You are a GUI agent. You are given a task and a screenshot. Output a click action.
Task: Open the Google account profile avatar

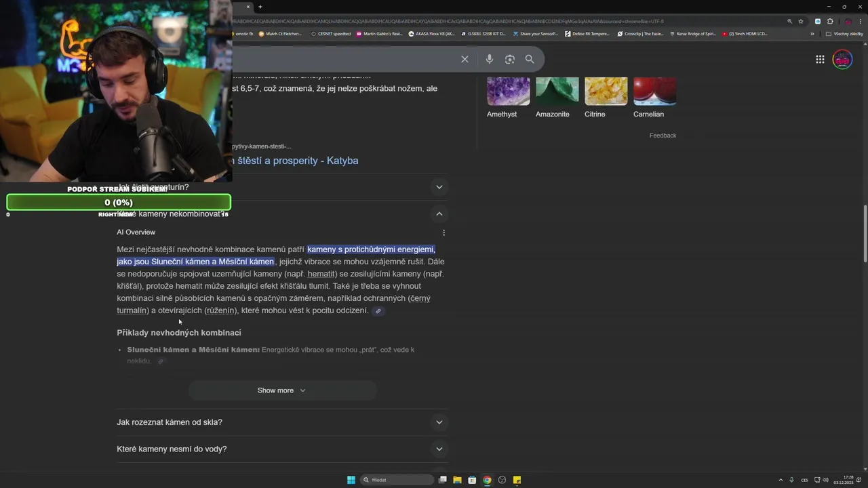(x=842, y=60)
